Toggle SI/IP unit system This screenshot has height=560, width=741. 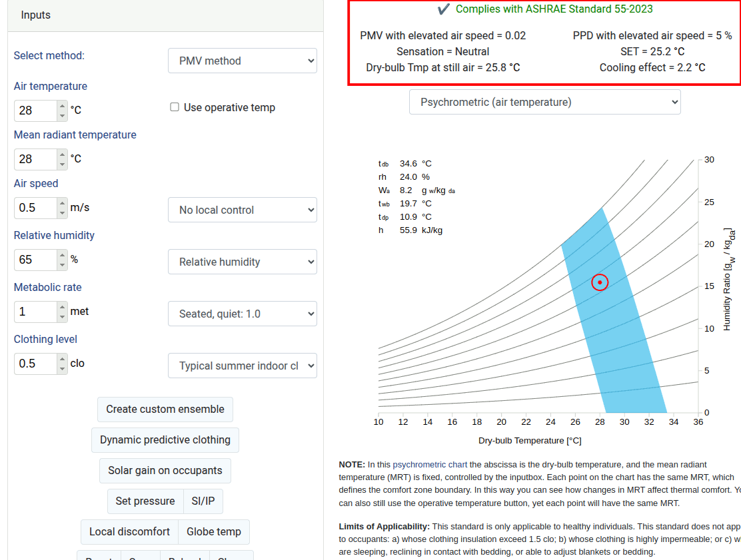(203, 501)
